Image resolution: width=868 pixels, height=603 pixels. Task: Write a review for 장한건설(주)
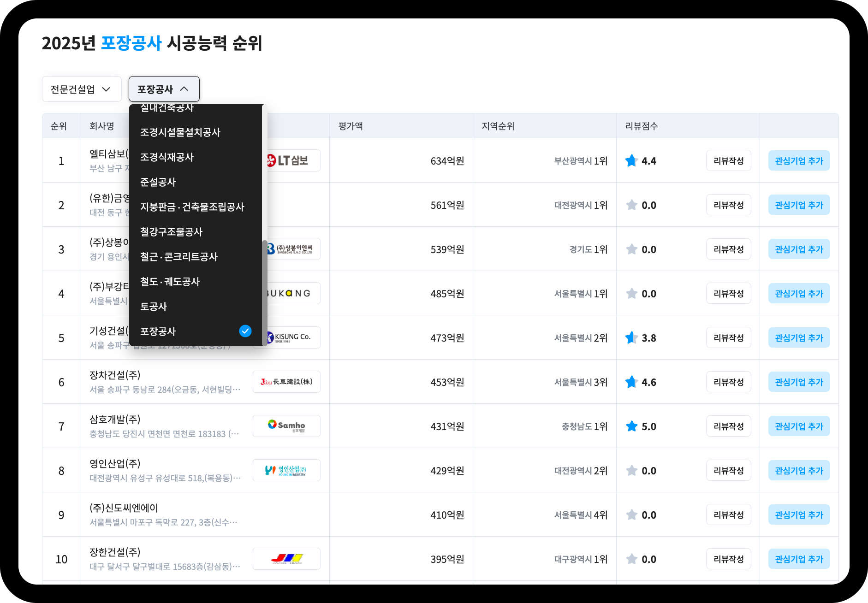pyautogui.click(x=728, y=559)
